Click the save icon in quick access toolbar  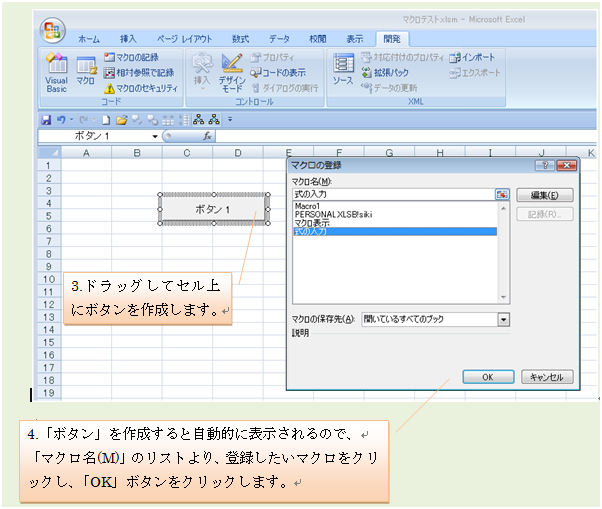[x=46, y=119]
